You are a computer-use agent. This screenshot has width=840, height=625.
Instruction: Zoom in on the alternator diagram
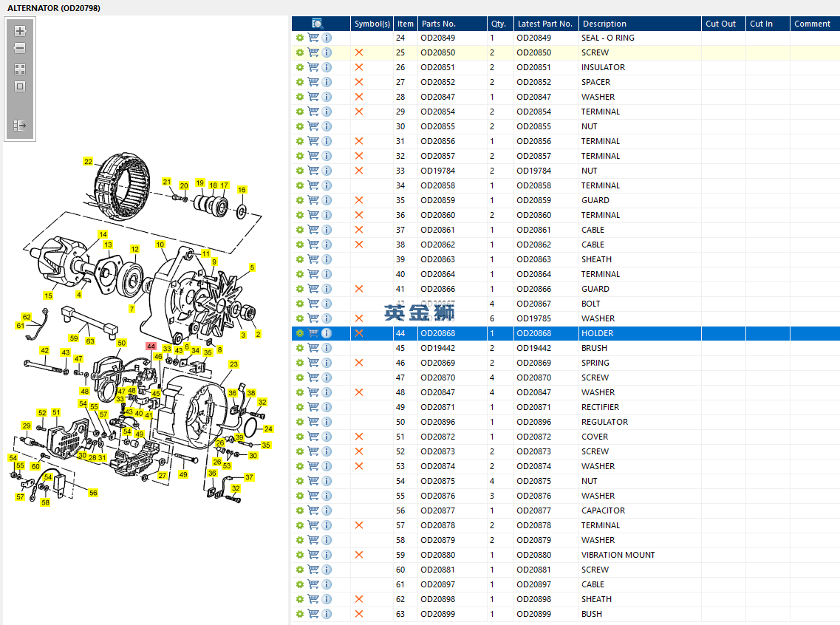pos(20,31)
